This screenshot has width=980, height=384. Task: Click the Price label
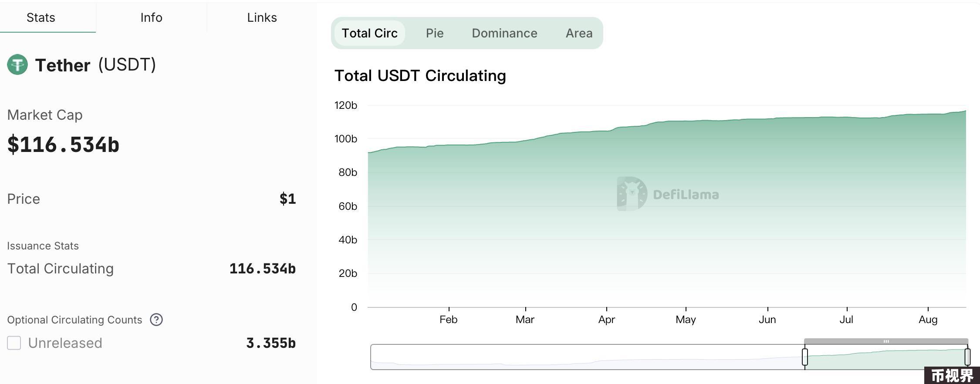(24, 199)
